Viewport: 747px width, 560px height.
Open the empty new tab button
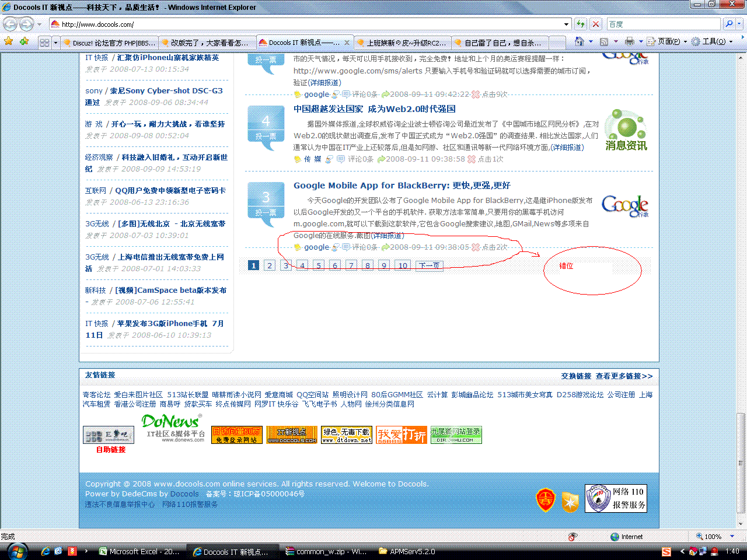point(557,43)
